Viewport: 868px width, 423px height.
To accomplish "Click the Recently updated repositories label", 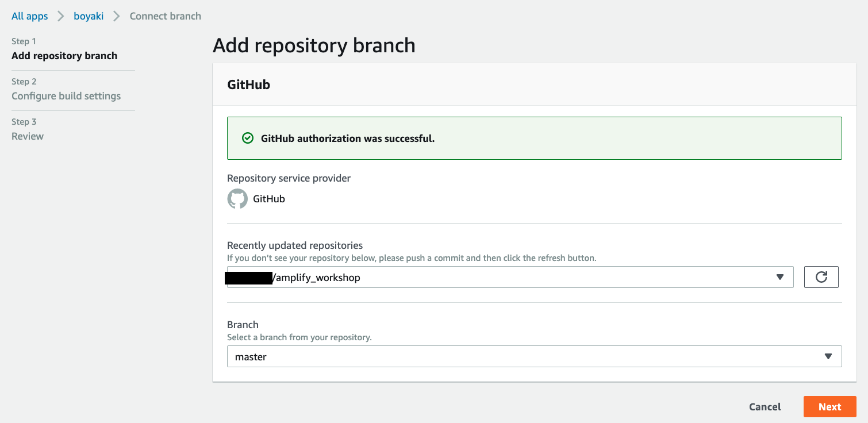I will coord(295,245).
